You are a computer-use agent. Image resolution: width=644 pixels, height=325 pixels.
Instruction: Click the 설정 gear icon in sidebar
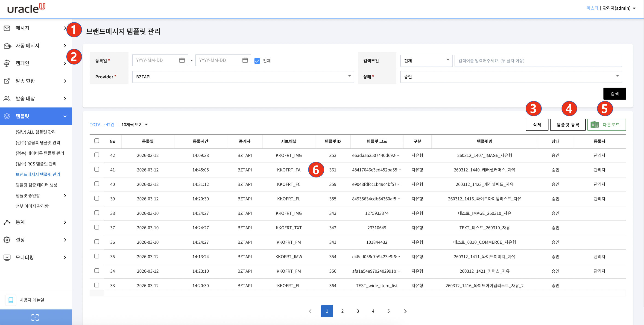point(7,240)
